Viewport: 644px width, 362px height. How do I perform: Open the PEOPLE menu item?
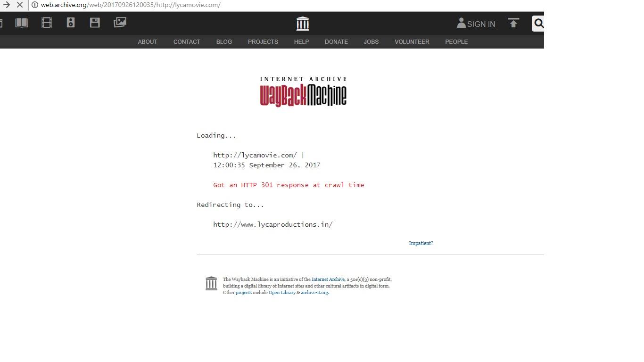pyautogui.click(x=456, y=42)
